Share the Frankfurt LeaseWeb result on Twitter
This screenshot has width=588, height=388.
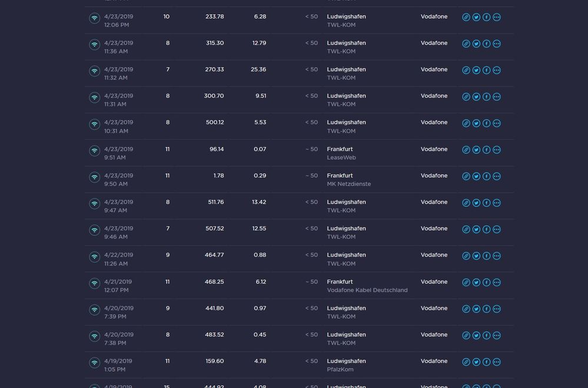coord(476,150)
